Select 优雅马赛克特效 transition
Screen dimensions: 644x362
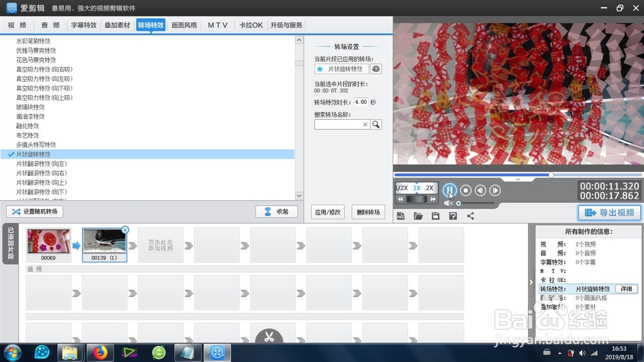pos(36,50)
